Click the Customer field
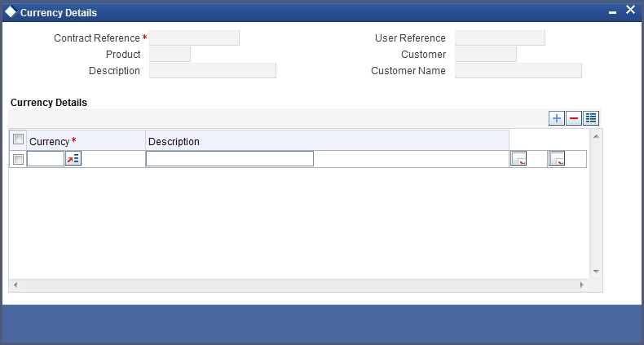This screenshot has height=345, width=644. click(486, 54)
